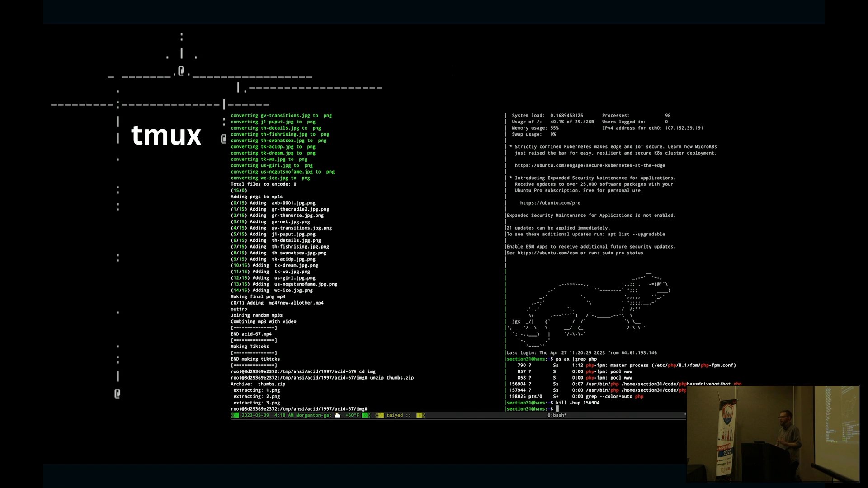868x488 pixels.
Task: Click the green block after +60°F
Action: 366,415
